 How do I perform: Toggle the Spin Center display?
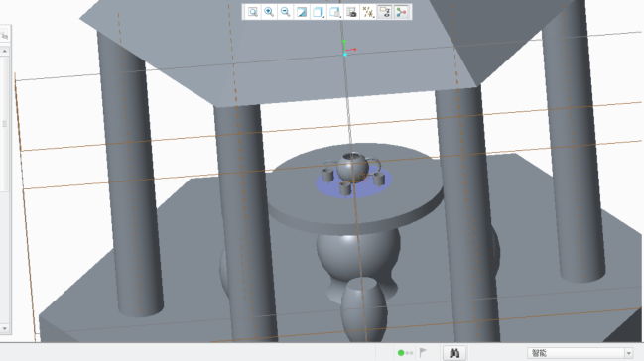[401, 12]
